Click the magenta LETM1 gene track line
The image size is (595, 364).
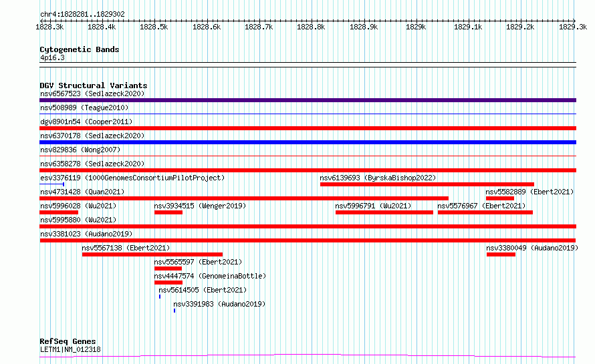point(308,356)
